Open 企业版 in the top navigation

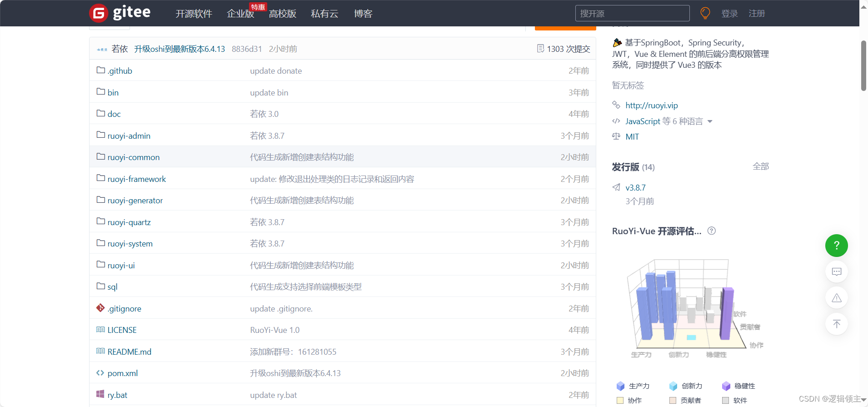point(240,14)
